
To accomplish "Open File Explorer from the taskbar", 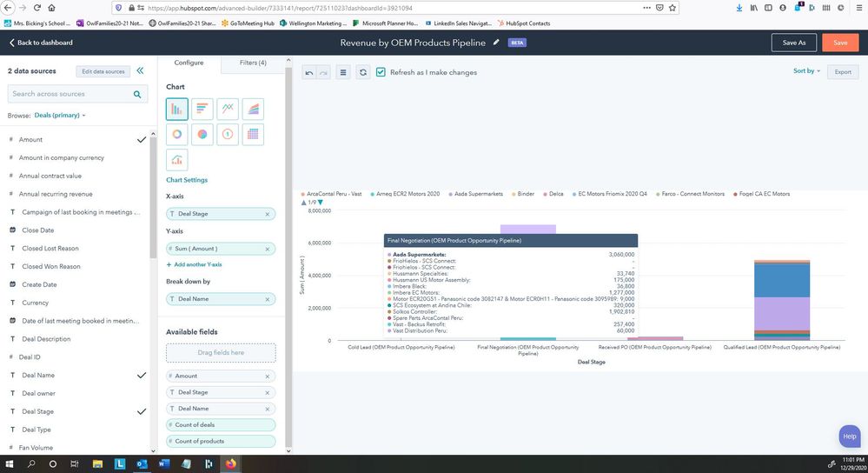I will pyautogui.click(x=97, y=463).
